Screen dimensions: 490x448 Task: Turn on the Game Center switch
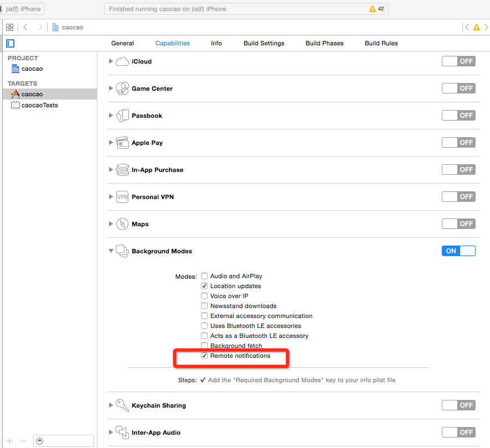(458, 88)
